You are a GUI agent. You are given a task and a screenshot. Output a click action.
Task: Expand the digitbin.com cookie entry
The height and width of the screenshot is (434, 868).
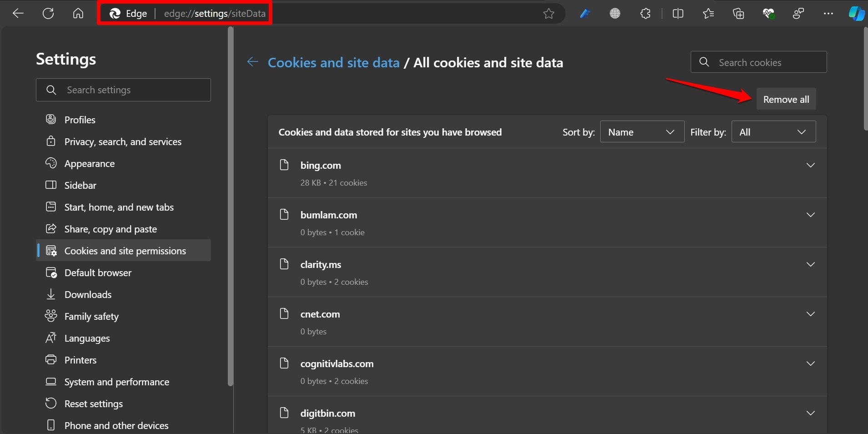[x=810, y=413]
